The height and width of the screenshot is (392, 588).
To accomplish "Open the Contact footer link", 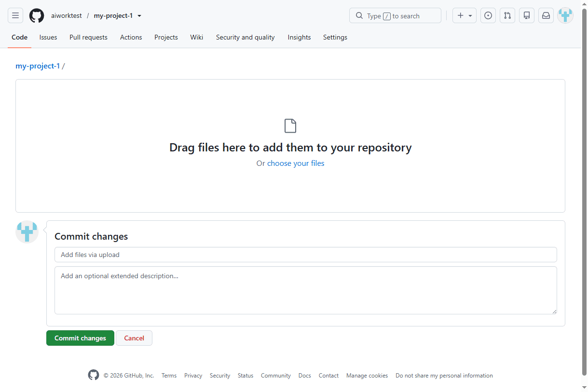I will (x=328, y=376).
